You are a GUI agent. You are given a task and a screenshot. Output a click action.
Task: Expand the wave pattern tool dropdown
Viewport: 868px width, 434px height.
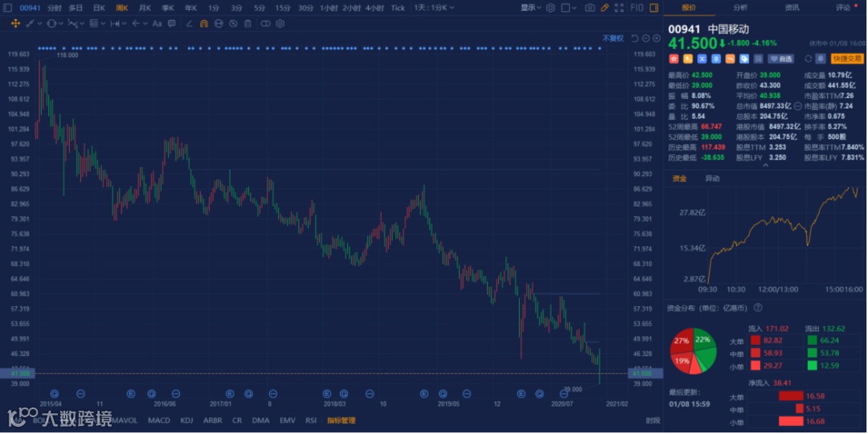coord(82,23)
